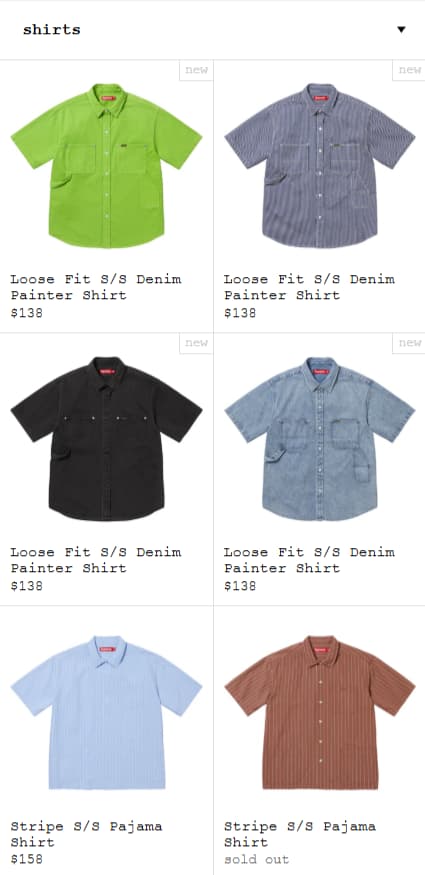Click the striped navy shirt's title link
The height and width of the screenshot is (875, 425).
click(310, 287)
